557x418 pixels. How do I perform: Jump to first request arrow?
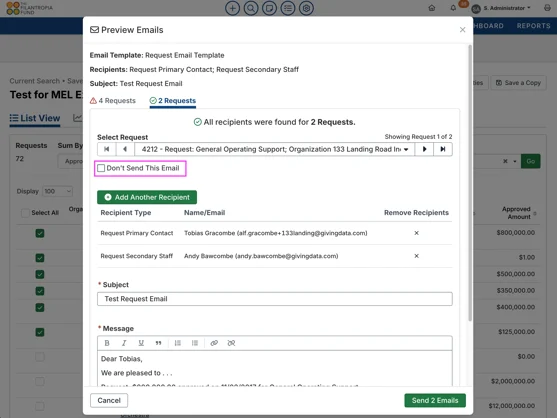click(x=107, y=149)
